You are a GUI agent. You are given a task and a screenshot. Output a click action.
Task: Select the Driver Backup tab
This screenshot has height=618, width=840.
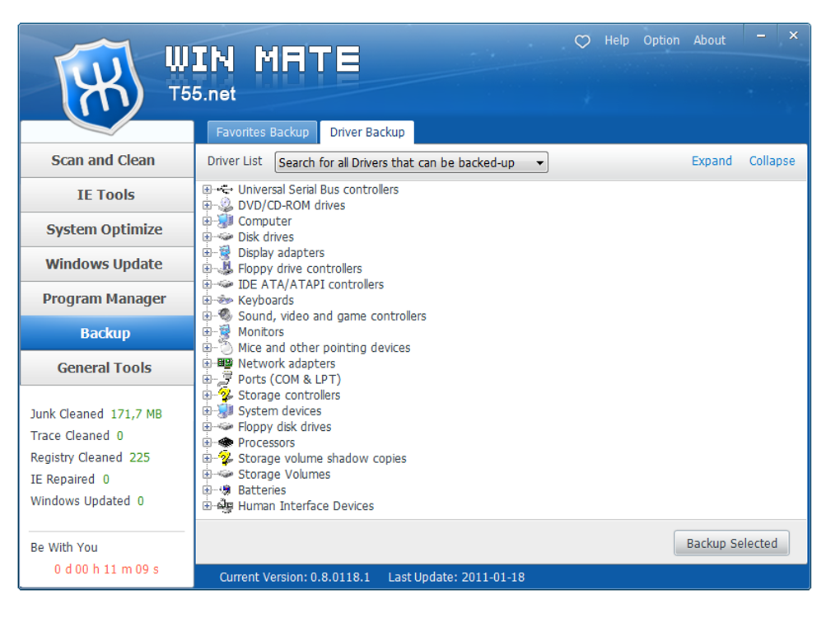(x=367, y=133)
